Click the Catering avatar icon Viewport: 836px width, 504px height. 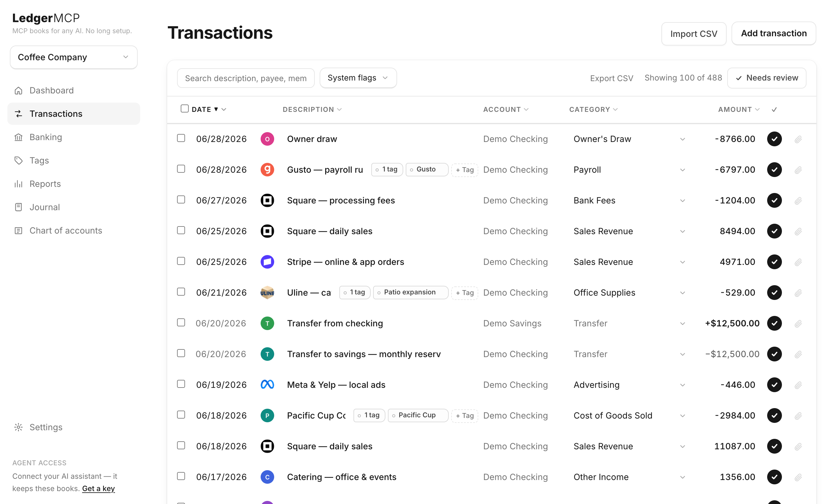(267, 477)
